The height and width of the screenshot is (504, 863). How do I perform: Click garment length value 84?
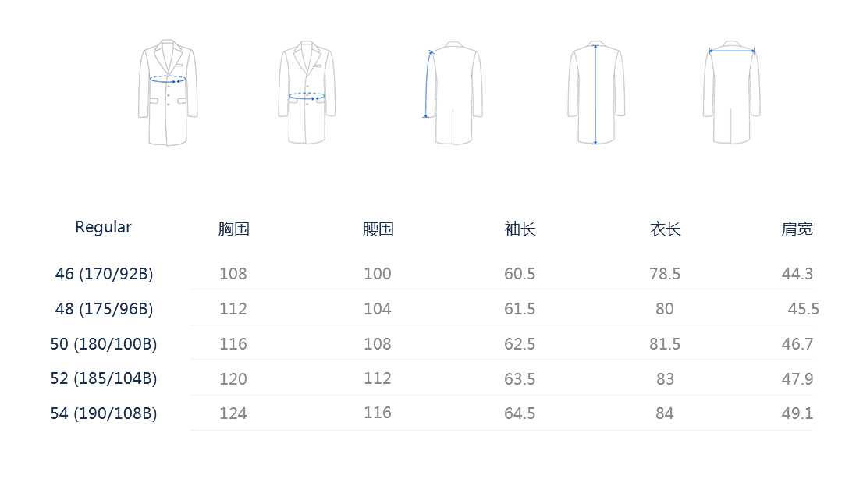[x=664, y=413]
